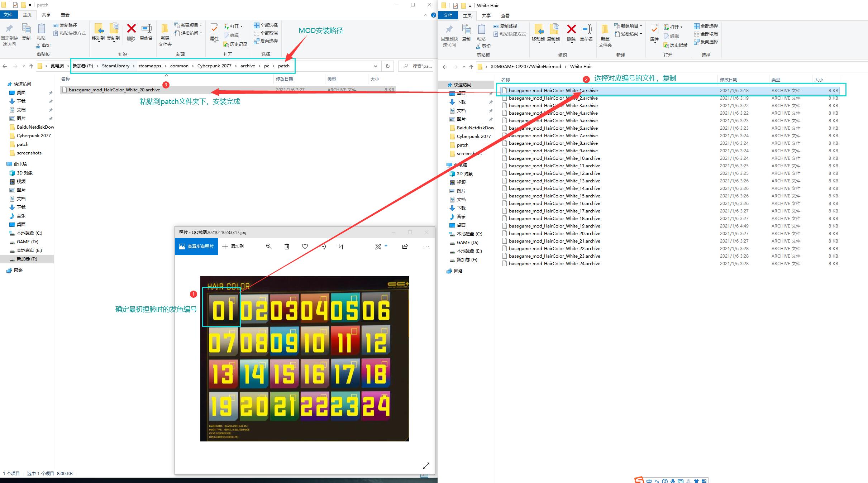The height and width of the screenshot is (483, 868).
Task: Click share icon in Photos viewer
Action: (405, 247)
